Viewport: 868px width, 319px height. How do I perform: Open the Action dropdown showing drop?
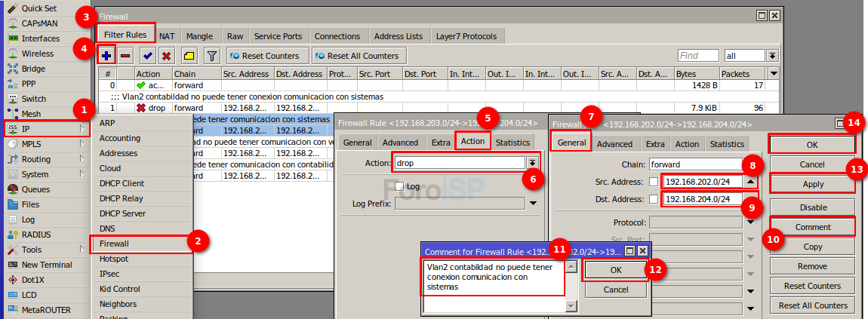tap(533, 163)
